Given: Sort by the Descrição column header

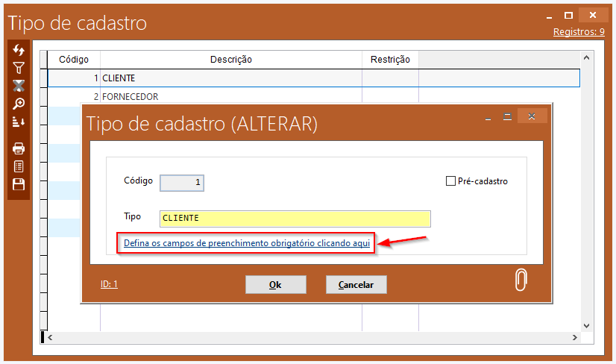Looking at the screenshot, I should tap(230, 60).
